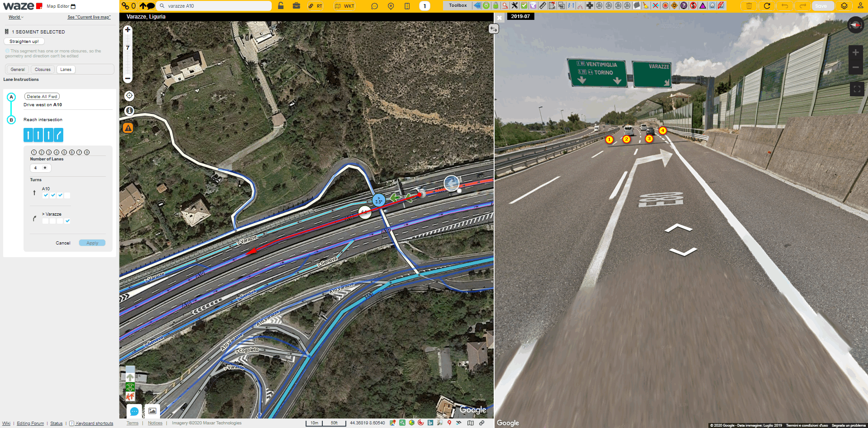
Task: Uncheck the first lane checkbox for A10
Action: click(46, 195)
